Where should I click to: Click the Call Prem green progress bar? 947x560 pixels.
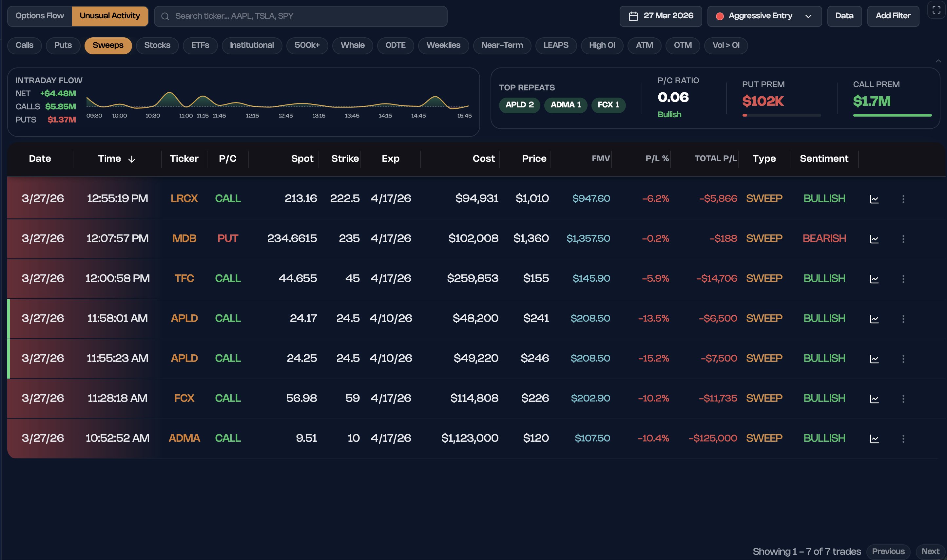892,115
